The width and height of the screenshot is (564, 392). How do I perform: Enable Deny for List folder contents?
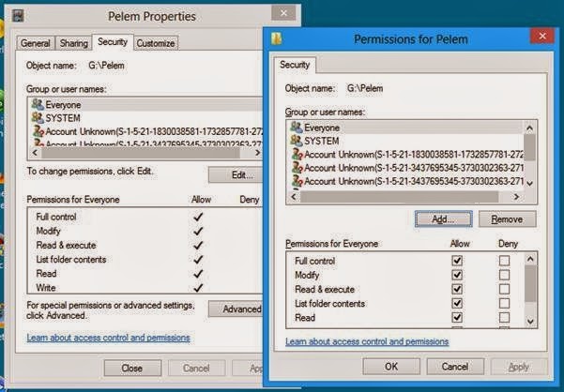[504, 303]
